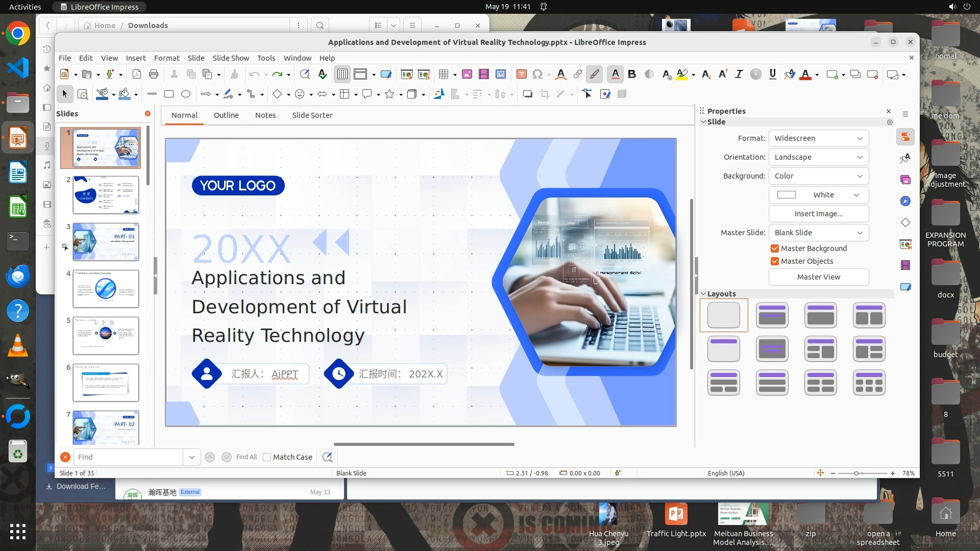Click the Master View button
The width and height of the screenshot is (980, 551).
click(x=818, y=277)
